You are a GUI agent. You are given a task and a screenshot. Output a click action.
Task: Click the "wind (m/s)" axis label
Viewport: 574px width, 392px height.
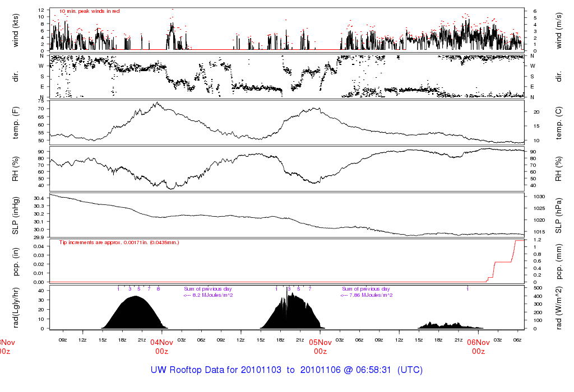click(x=559, y=30)
